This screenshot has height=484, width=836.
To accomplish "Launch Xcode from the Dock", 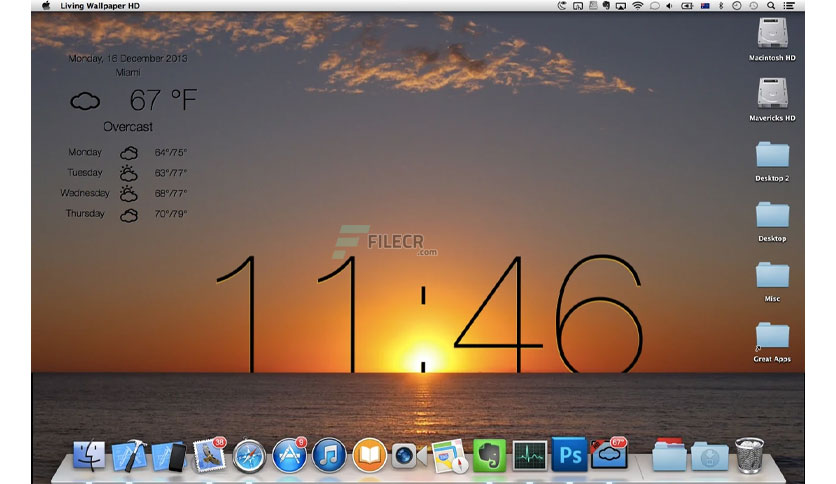I will click(x=130, y=456).
